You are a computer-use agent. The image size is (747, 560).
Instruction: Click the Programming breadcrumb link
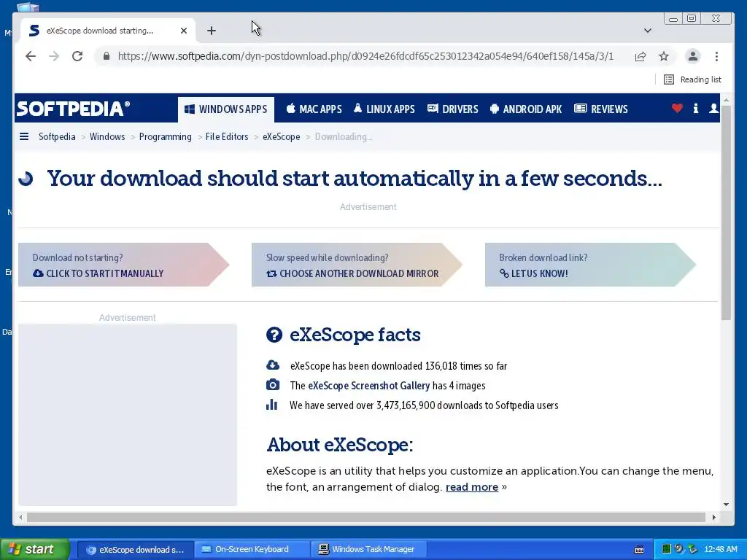pos(166,136)
